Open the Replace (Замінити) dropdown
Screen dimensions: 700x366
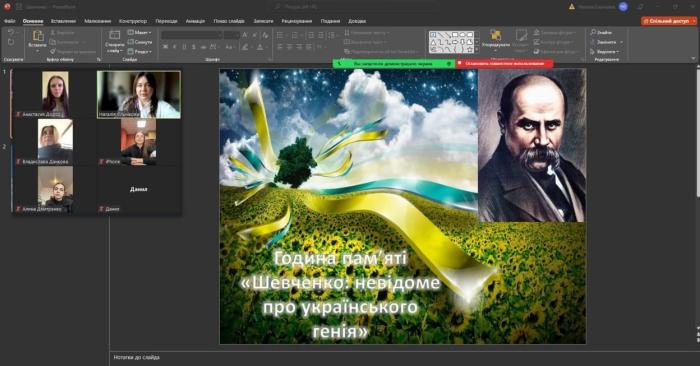(606, 42)
